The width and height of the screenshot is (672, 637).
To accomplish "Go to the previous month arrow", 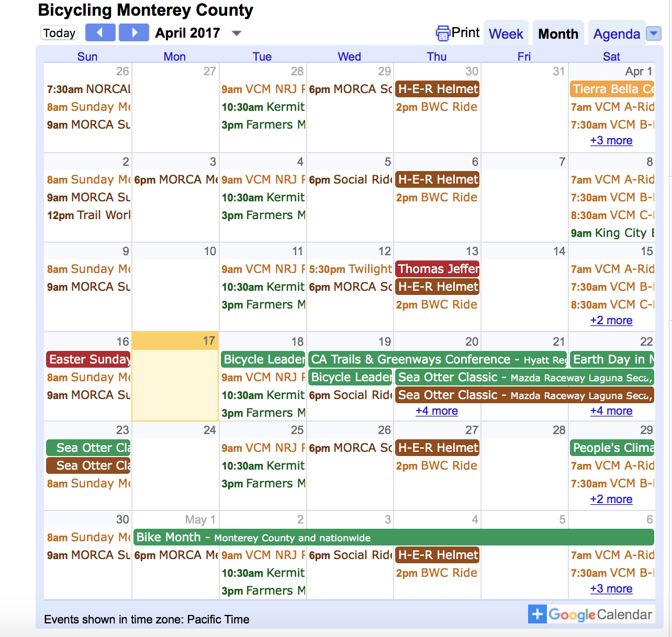I will pyautogui.click(x=100, y=33).
